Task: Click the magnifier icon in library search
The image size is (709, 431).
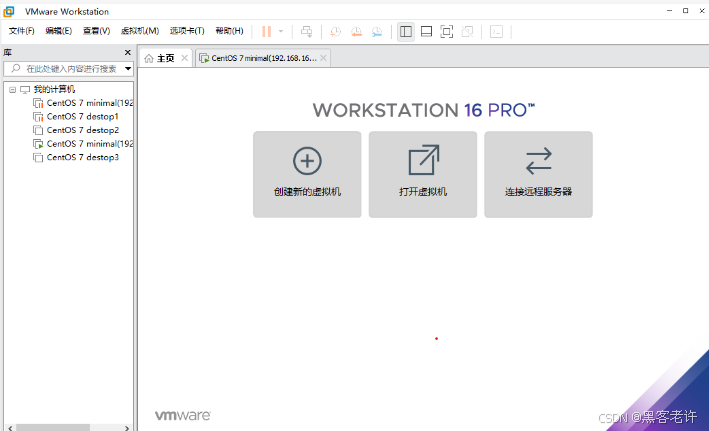Action: click(15, 68)
